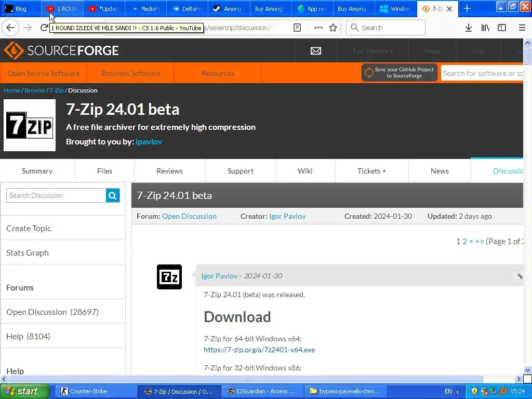This screenshot has height=399, width=532.
Task: Click the 7-Zip breadcrumb link
Action: 56,90
